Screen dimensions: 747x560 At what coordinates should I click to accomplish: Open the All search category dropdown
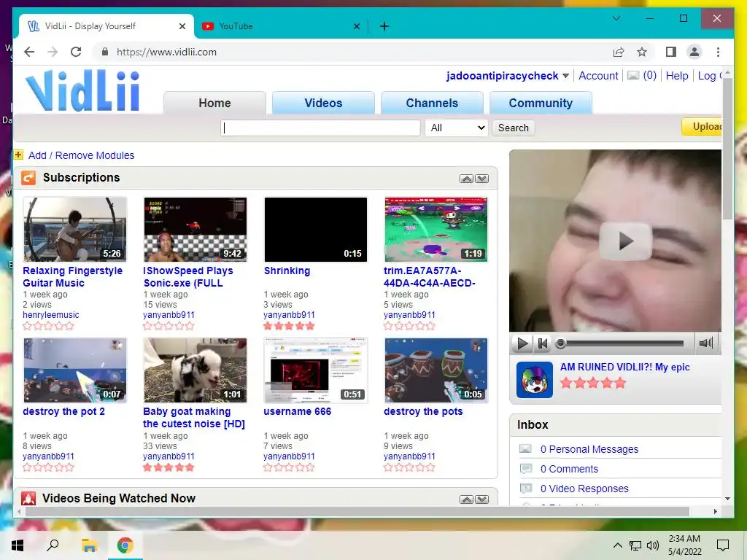(457, 128)
